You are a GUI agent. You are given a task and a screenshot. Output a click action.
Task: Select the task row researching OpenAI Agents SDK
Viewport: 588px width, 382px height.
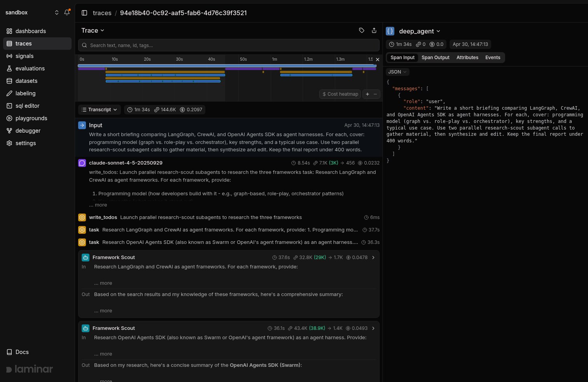pyautogui.click(x=229, y=242)
